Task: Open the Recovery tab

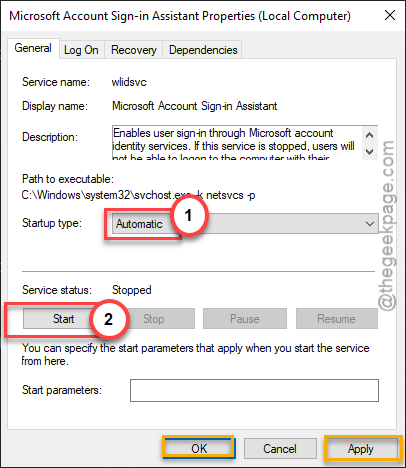Action: tap(134, 50)
